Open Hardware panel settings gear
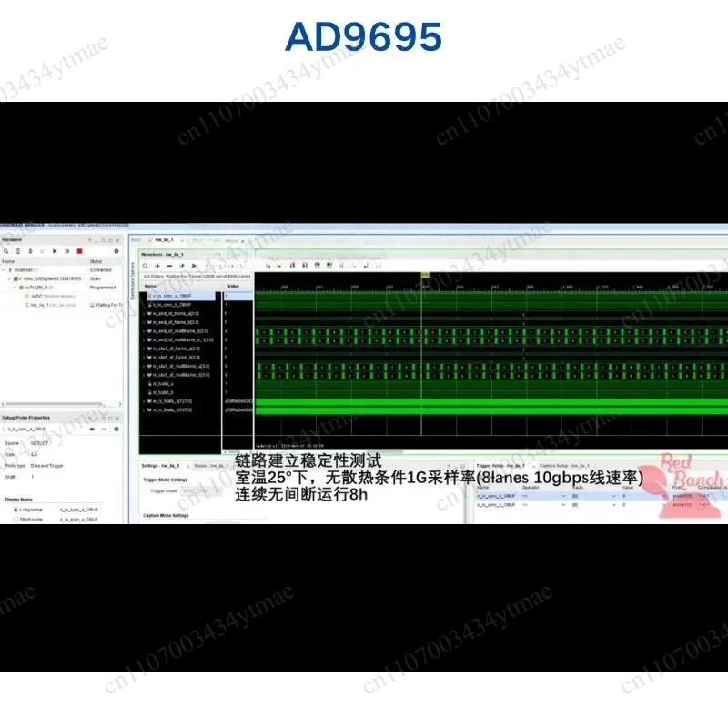This screenshot has width=728, height=728. click(x=116, y=251)
